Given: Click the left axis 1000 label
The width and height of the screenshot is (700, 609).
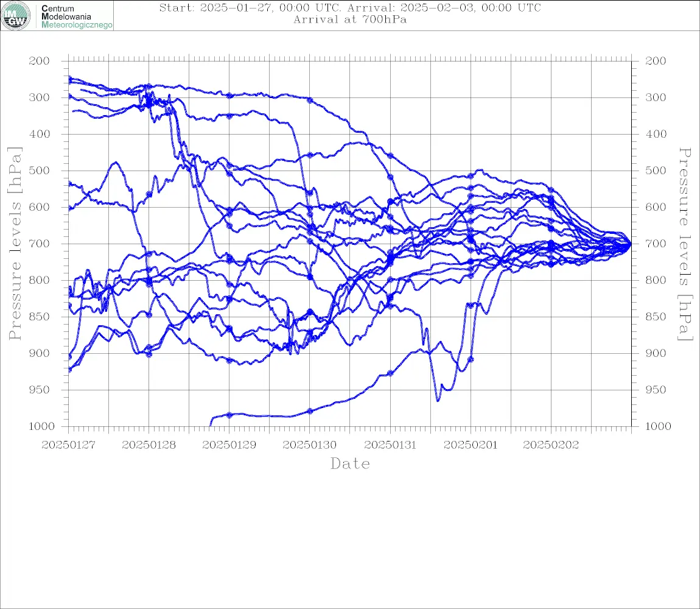Looking at the screenshot, I should 42,426.
